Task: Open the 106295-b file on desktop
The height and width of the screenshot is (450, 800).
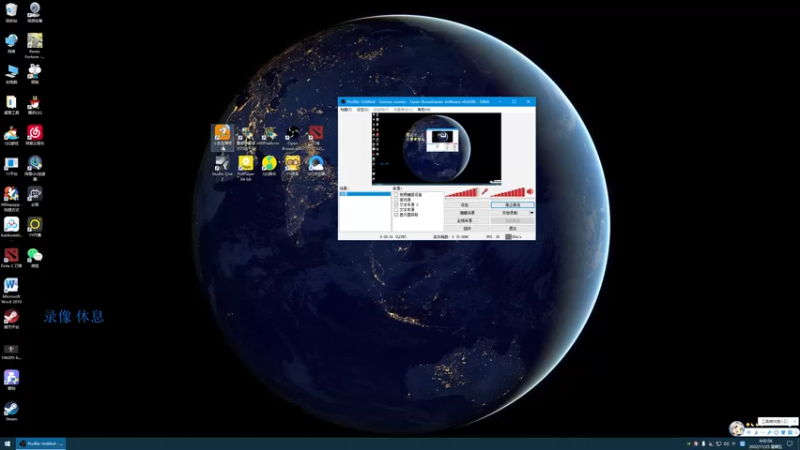Action: pos(11,352)
